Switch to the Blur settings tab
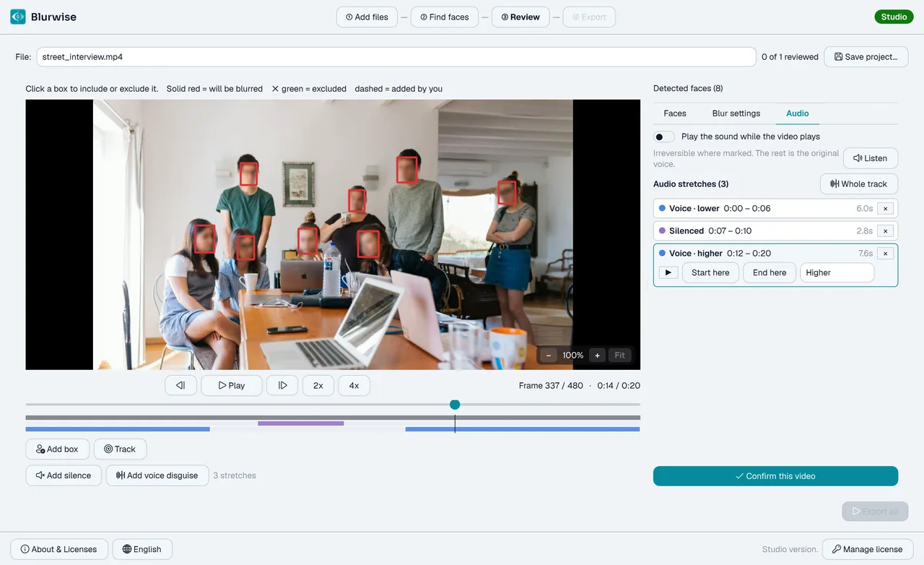 pos(736,113)
